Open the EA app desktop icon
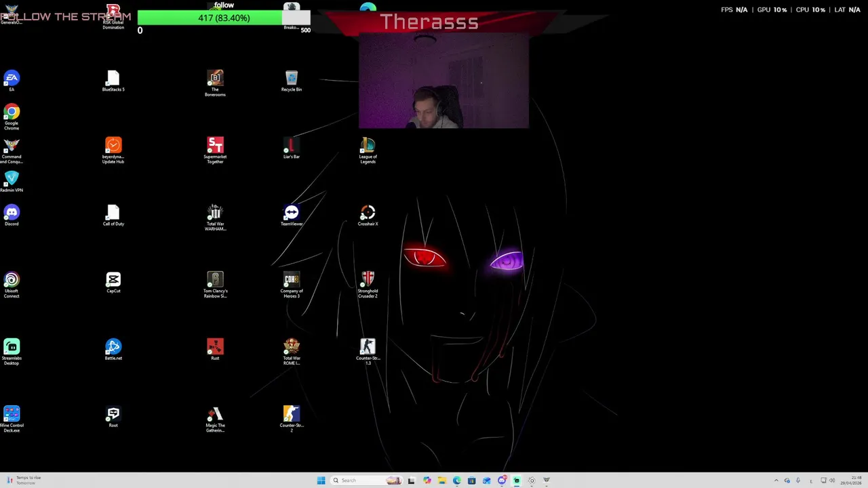868x488 pixels. point(12,81)
